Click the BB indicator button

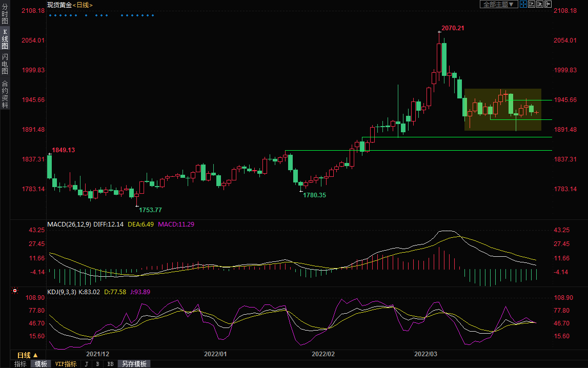(110, 364)
